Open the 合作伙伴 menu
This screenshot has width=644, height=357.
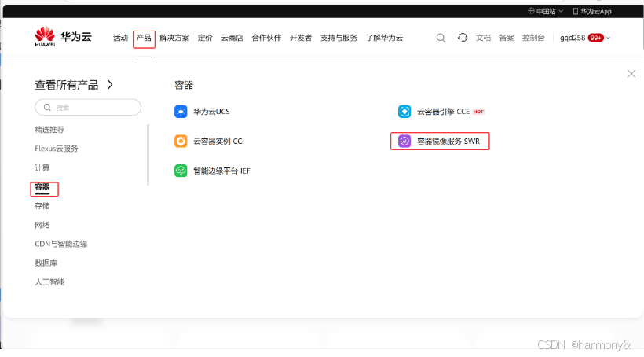(266, 38)
